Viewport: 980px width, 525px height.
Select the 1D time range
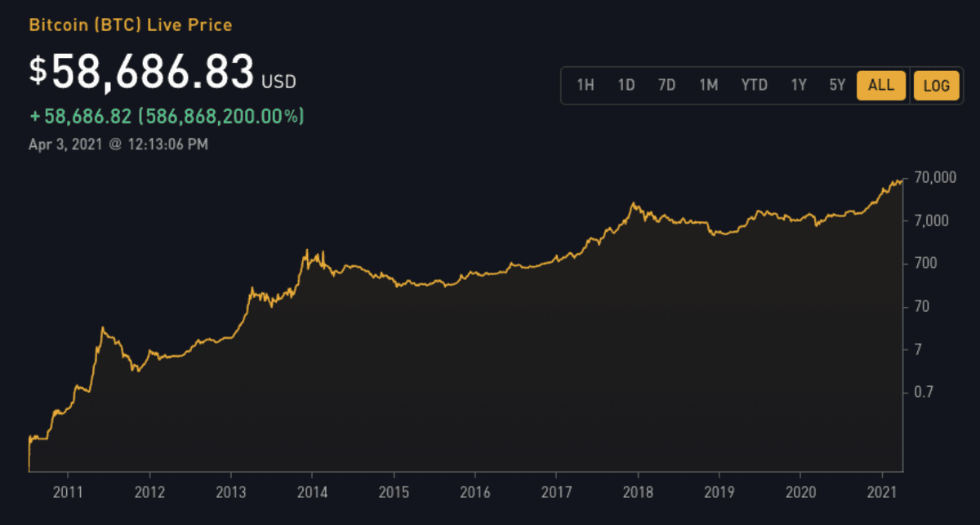tap(626, 85)
